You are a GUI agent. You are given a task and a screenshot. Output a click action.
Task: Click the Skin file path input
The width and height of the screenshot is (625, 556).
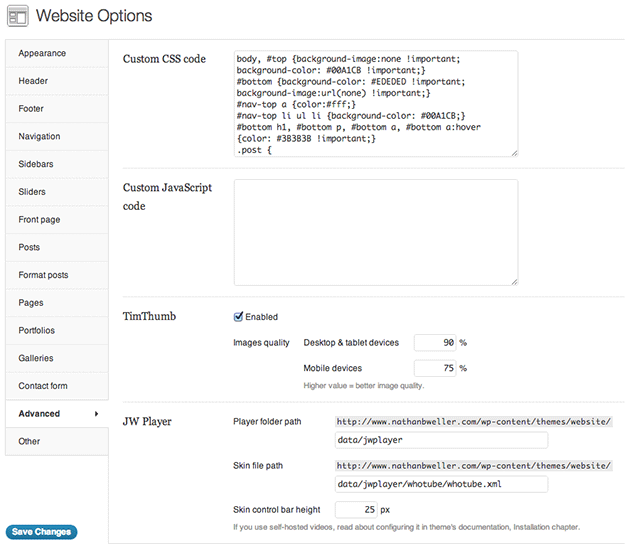[440, 484]
